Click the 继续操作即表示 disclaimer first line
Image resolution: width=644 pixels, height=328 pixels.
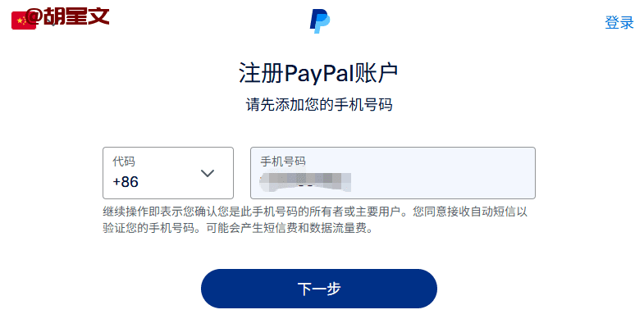pyautogui.click(x=315, y=212)
